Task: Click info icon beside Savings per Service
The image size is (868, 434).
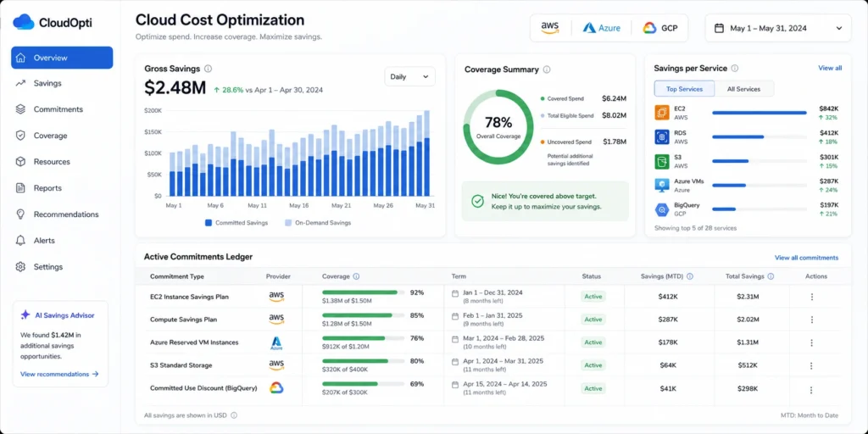Action: (x=735, y=69)
